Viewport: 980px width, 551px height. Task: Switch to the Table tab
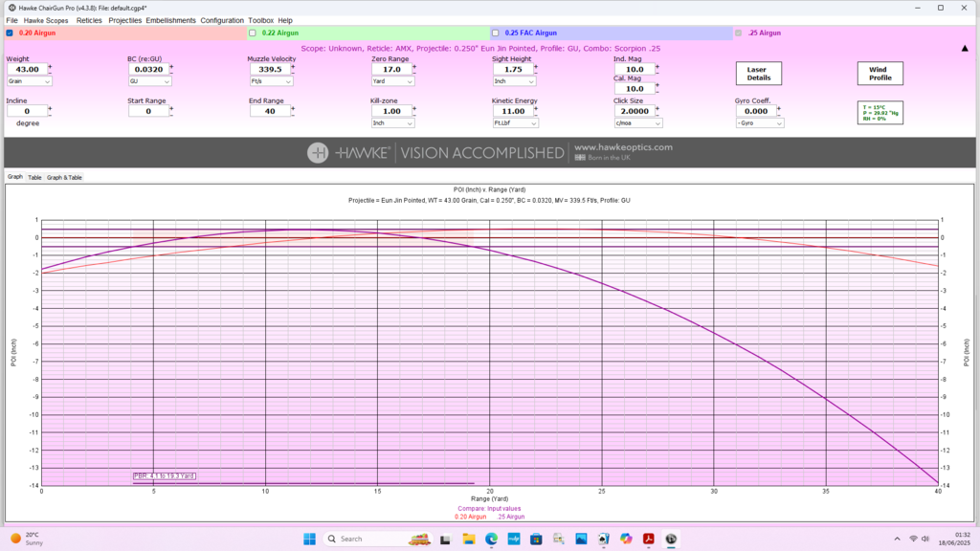(x=34, y=177)
